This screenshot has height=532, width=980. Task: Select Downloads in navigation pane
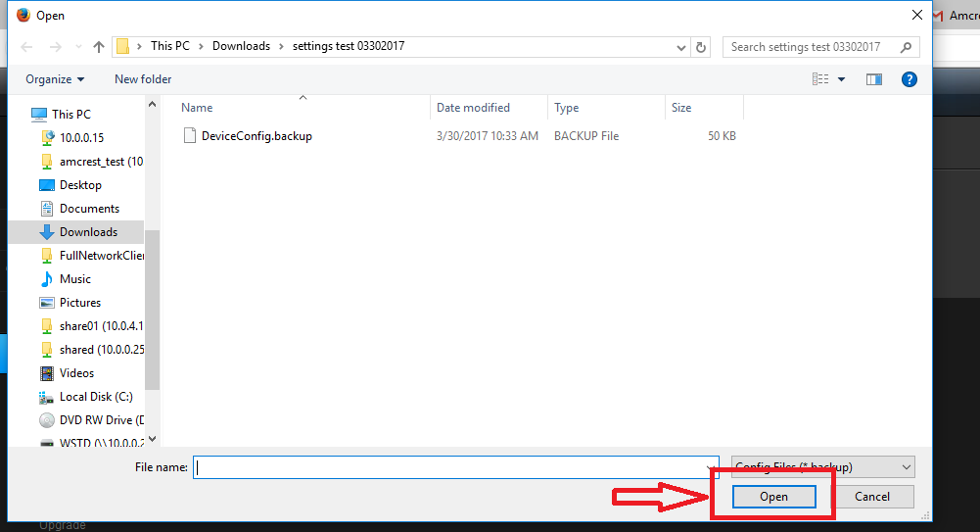(89, 232)
